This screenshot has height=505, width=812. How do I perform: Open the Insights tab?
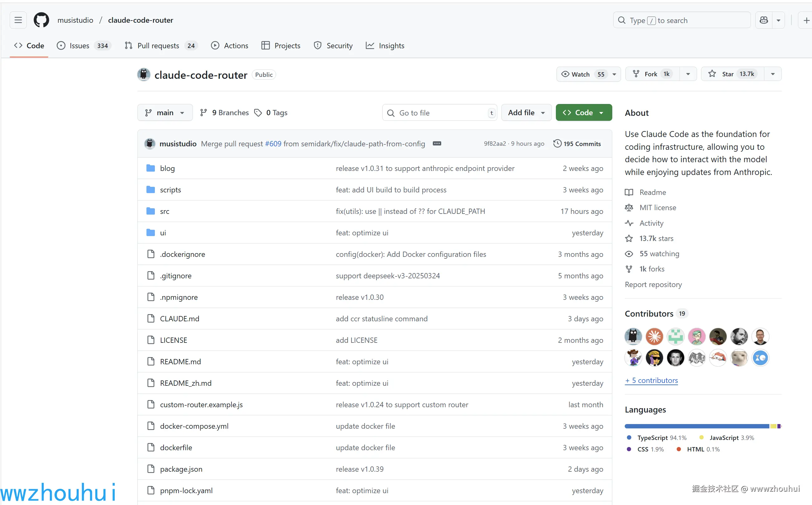point(385,45)
